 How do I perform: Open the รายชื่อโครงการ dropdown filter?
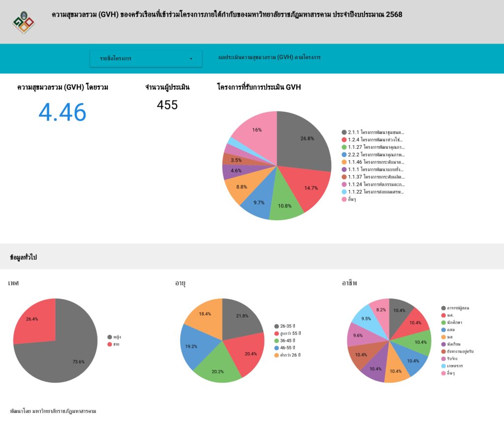point(146,59)
